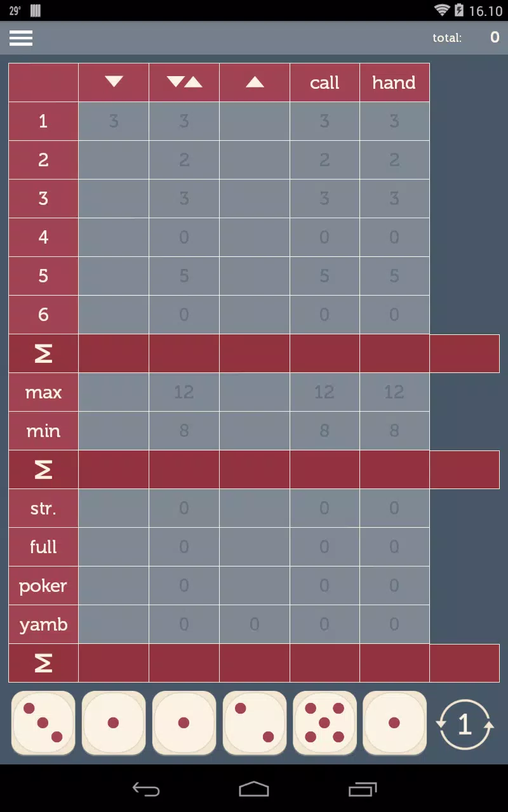The height and width of the screenshot is (812, 508).
Task: Tap the call column header
Action: 324,82
